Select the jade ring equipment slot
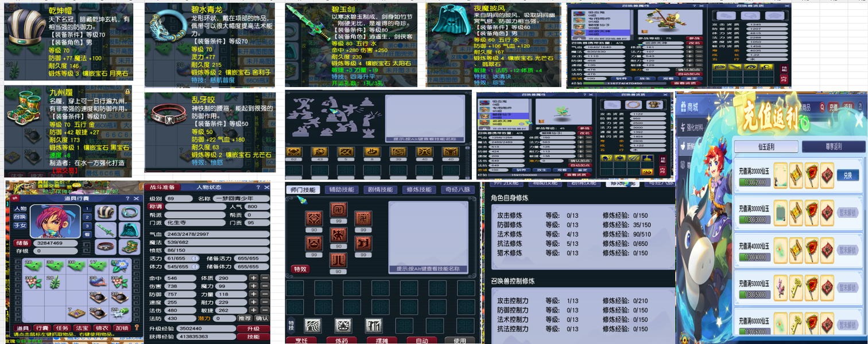This screenshot has width=868, height=344. [129, 213]
